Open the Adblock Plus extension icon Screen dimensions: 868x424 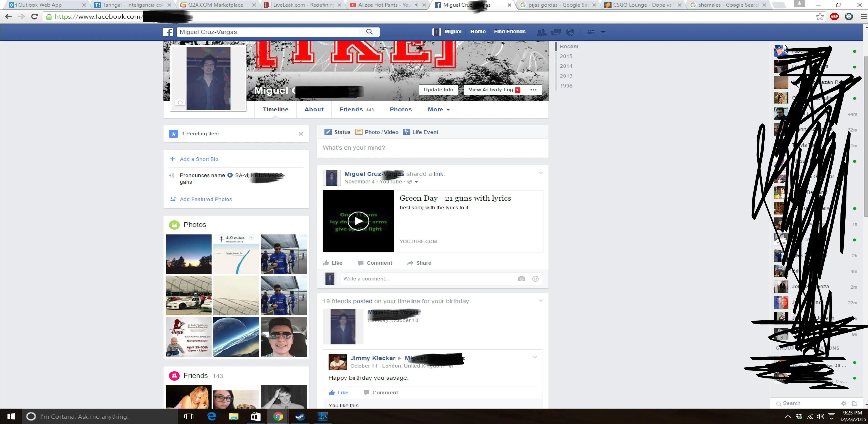pos(834,17)
